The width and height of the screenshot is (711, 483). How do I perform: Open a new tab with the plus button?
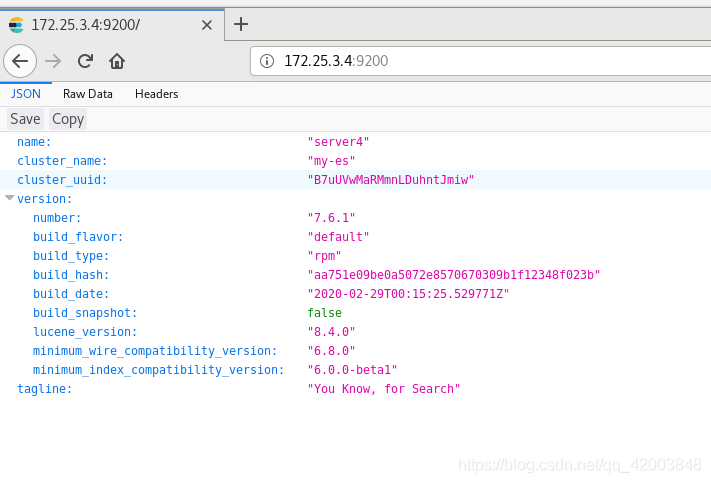(241, 24)
